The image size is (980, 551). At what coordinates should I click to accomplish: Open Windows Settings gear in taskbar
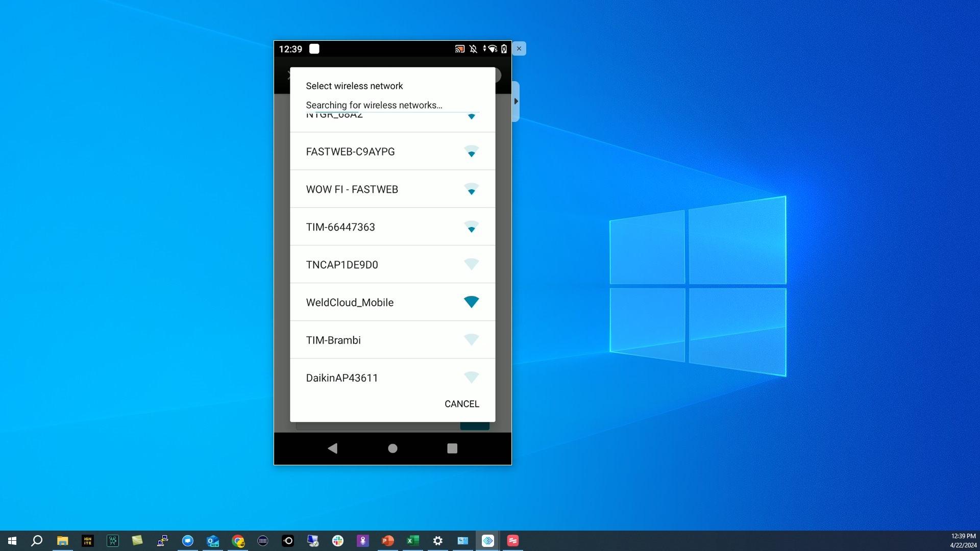(437, 541)
